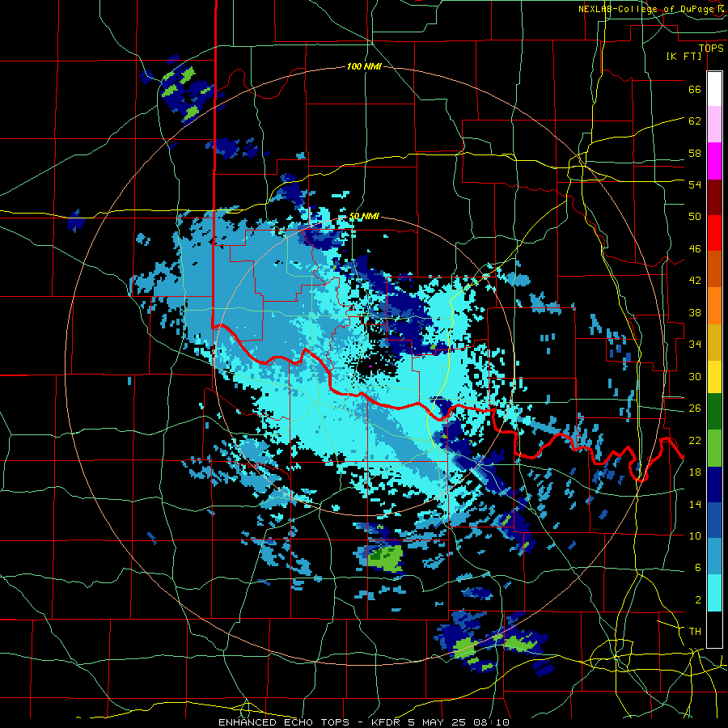The height and width of the screenshot is (728, 728).
Task: Click the bright cyan legend color band
Action: [x=714, y=593]
